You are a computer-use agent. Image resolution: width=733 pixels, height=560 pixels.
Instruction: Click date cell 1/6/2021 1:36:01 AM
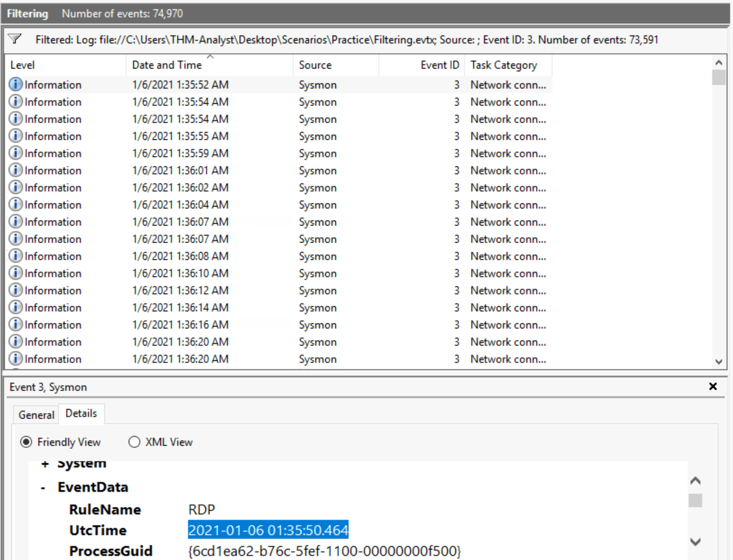point(180,170)
